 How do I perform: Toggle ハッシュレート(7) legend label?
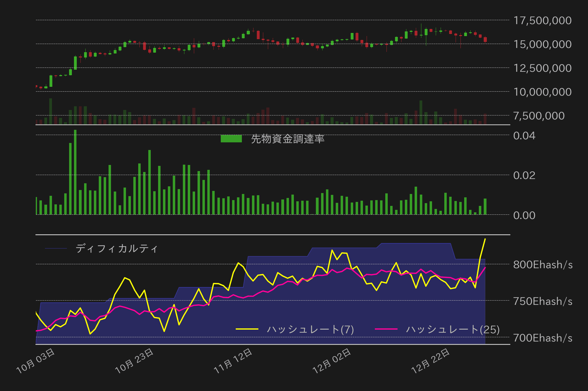(310, 329)
